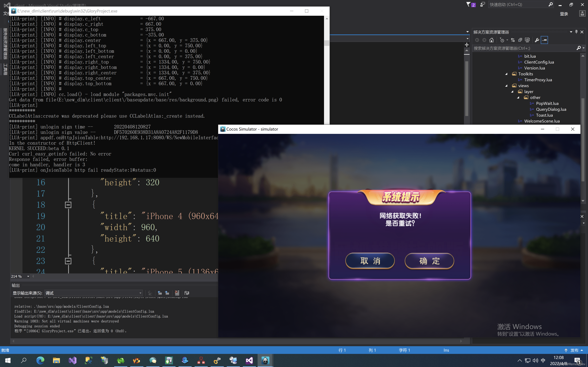
Task: Collapse the Toolkits folder
Action: (506, 74)
